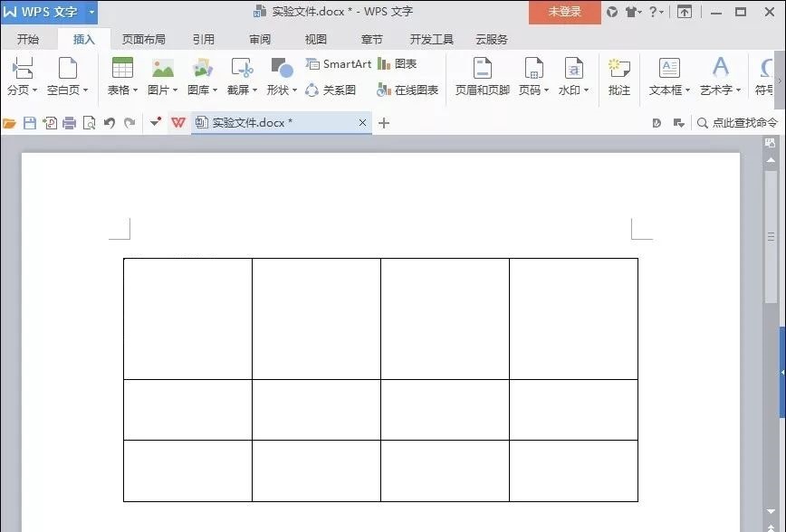This screenshot has height=532, width=786.
Task: Switch to the 视图 ribbon tab
Action: click(316, 39)
